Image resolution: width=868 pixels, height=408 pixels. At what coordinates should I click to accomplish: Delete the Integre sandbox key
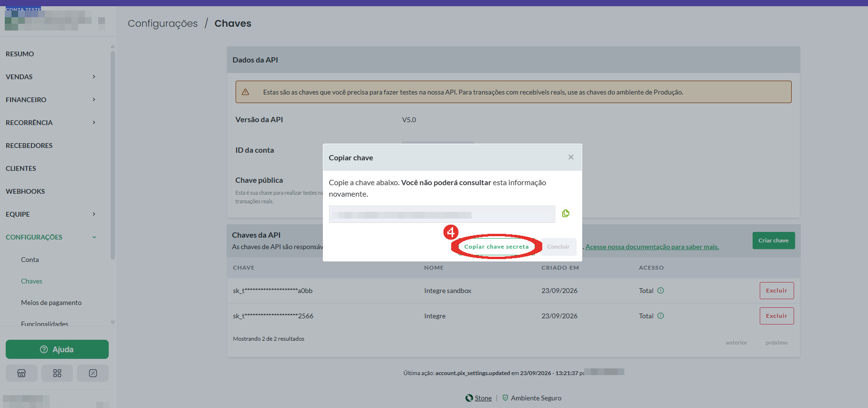[x=777, y=291]
